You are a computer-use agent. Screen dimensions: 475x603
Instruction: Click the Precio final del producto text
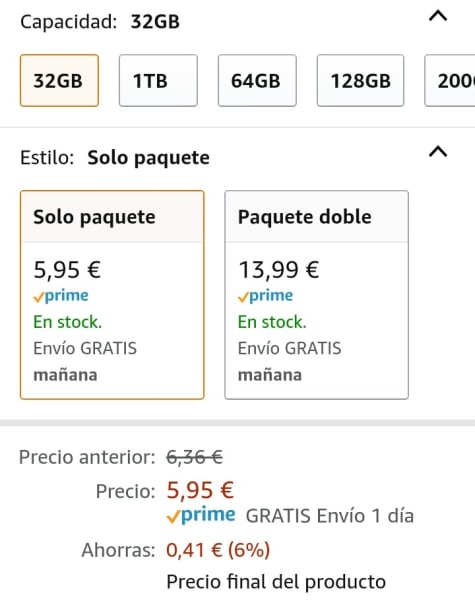point(276,582)
